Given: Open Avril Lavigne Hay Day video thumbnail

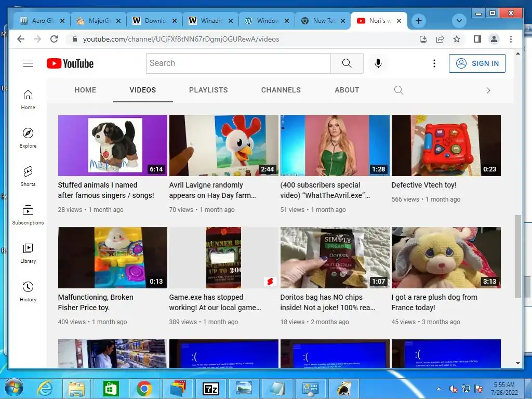Looking at the screenshot, I should click(x=223, y=145).
